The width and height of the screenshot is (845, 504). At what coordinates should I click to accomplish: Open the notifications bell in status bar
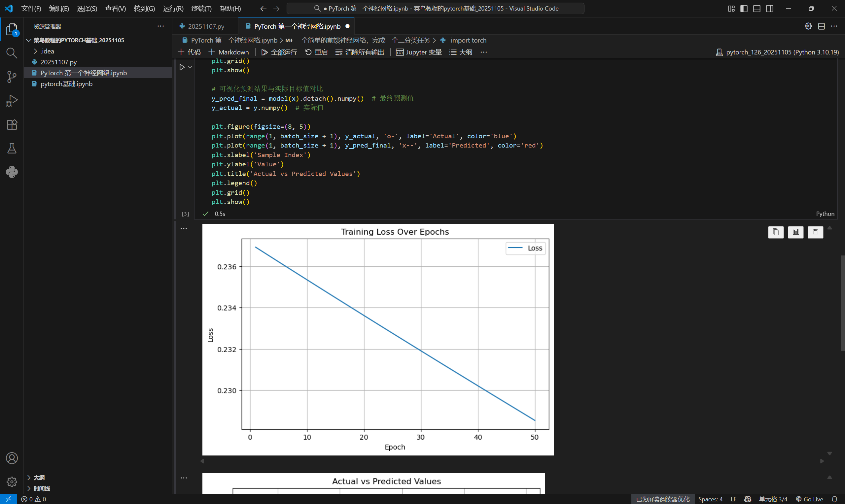tap(834, 499)
